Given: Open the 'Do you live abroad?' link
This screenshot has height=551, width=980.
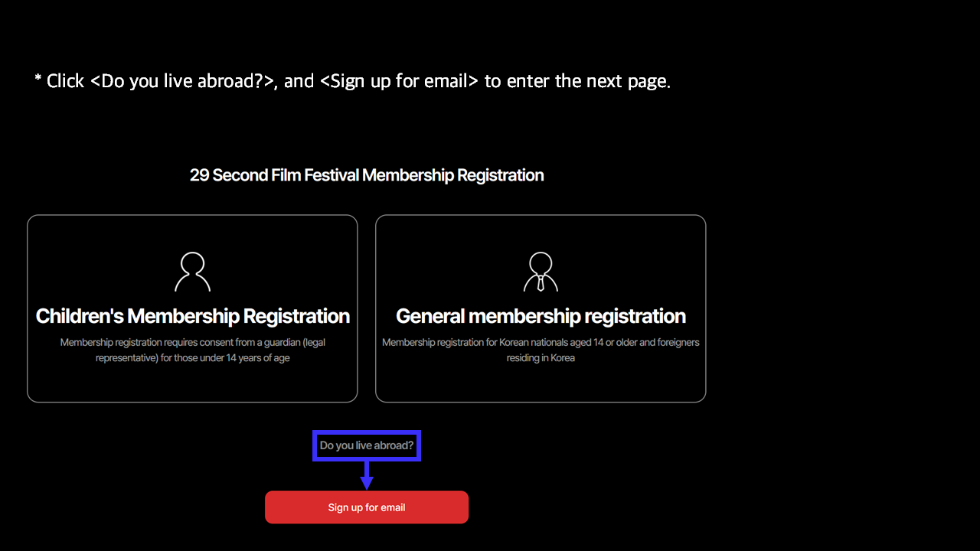Looking at the screenshot, I should pos(367,445).
